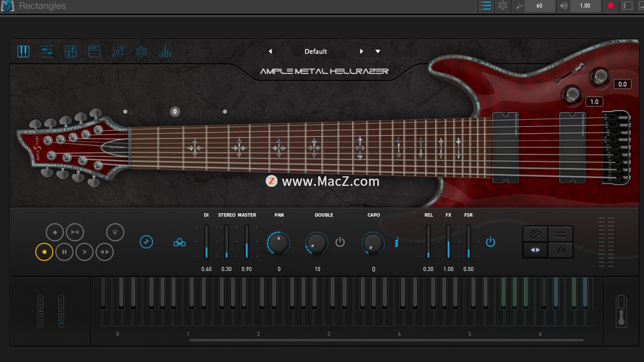Viewport: 644px width, 362px height.
Task: Click the DOUBLE value 15
Action: click(317, 269)
